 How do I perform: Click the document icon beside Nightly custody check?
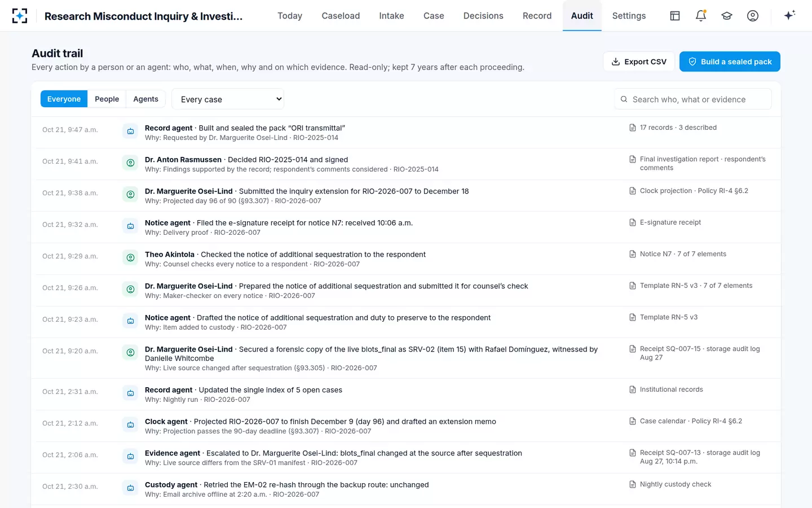point(633,484)
